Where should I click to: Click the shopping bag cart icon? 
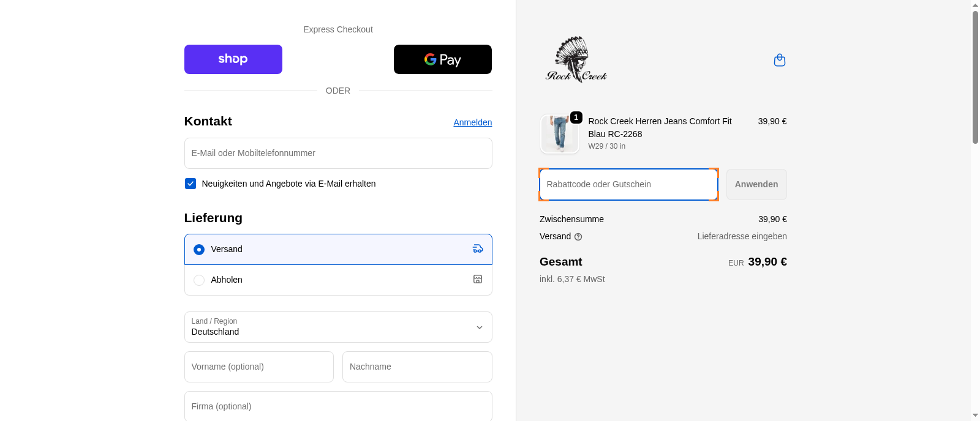[779, 60]
